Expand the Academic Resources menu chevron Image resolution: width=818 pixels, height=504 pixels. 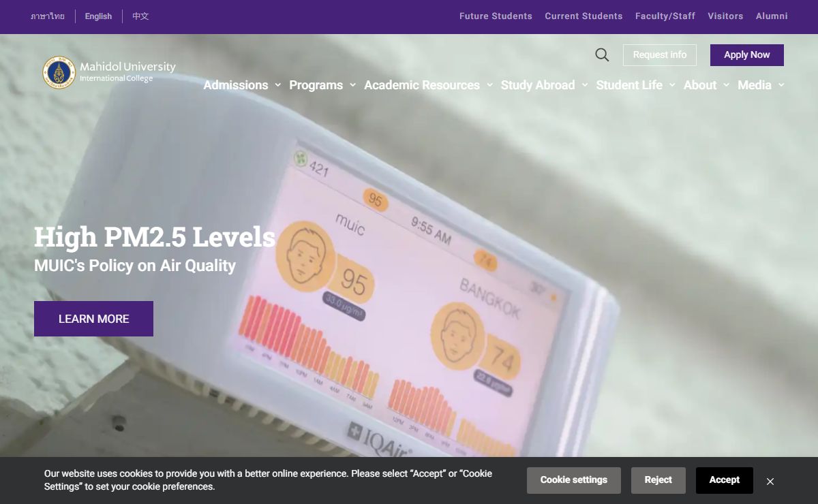489,85
